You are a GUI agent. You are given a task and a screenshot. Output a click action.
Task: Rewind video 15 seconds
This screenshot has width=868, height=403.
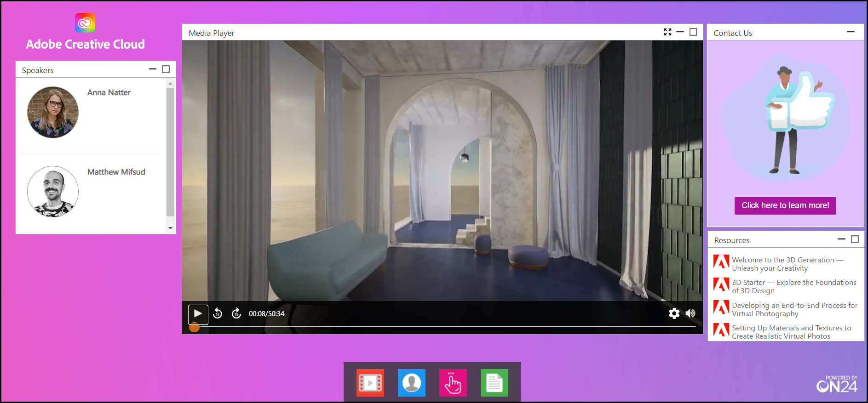(x=218, y=314)
